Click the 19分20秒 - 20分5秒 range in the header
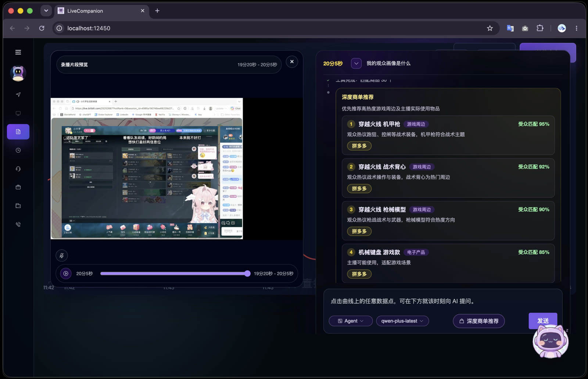588x379 pixels. [257, 64]
